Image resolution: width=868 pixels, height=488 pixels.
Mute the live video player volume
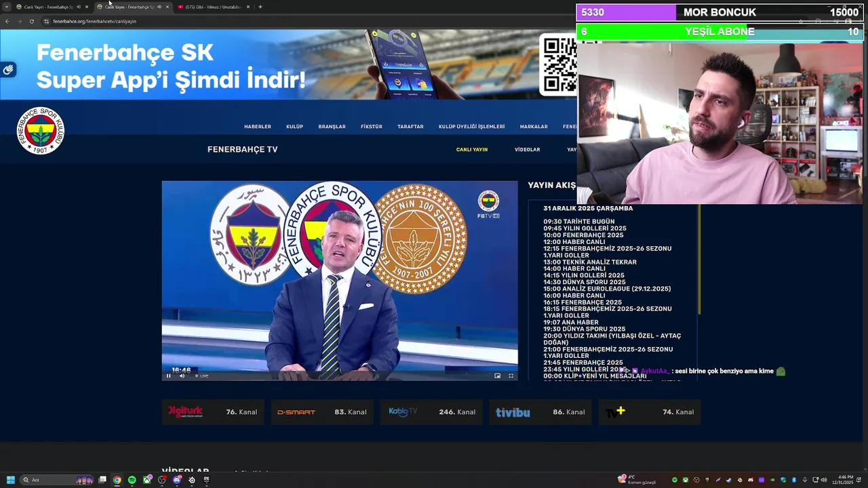tap(182, 375)
